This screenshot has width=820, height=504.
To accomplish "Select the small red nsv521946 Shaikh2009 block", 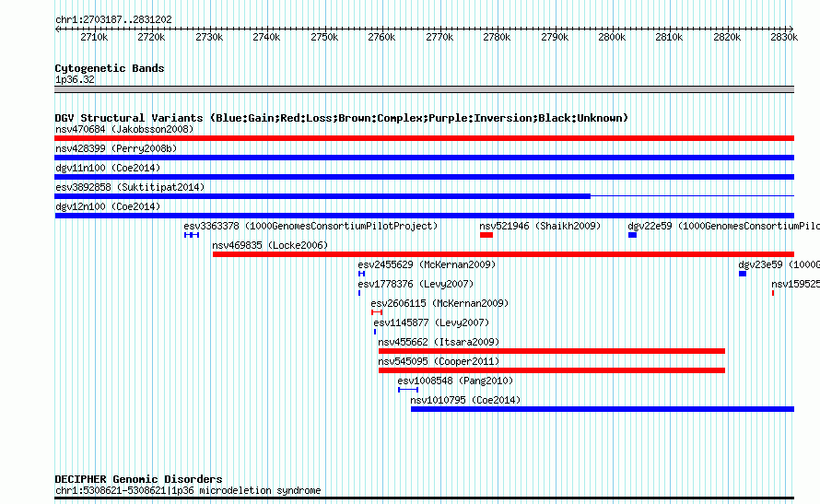I will 486,235.
